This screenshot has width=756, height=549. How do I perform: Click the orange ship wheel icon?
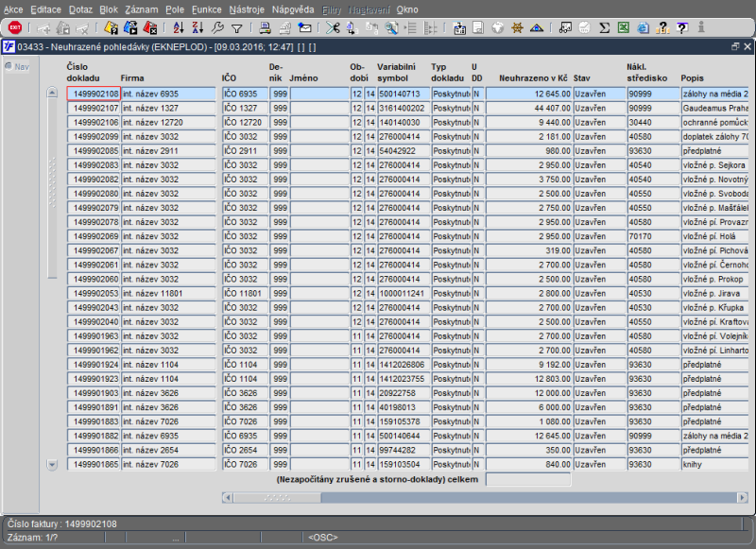point(517,28)
